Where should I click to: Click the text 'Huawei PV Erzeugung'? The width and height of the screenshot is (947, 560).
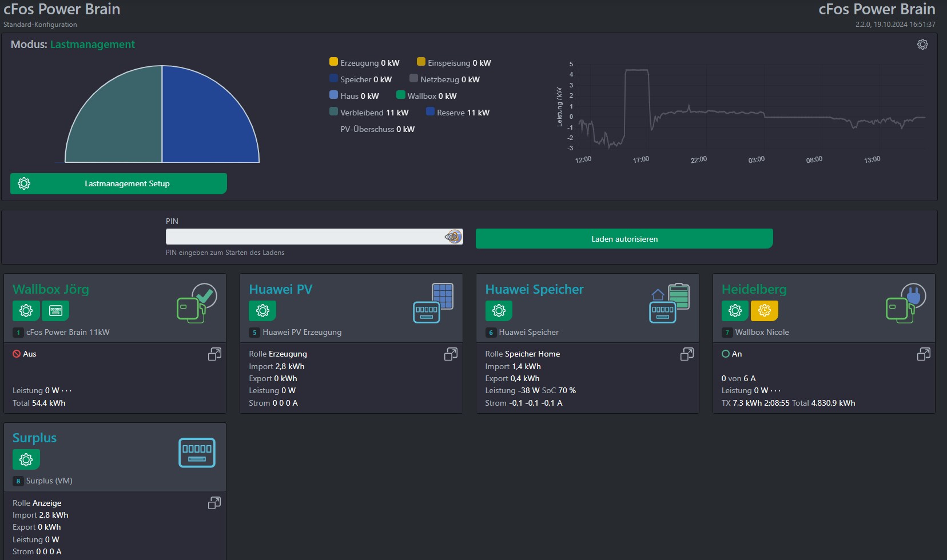pyautogui.click(x=302, y=332)
